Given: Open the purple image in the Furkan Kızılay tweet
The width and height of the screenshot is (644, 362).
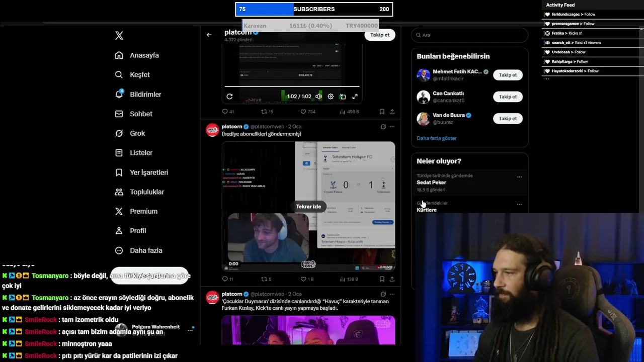Looking at the screenshot, I should coord(308,330).
